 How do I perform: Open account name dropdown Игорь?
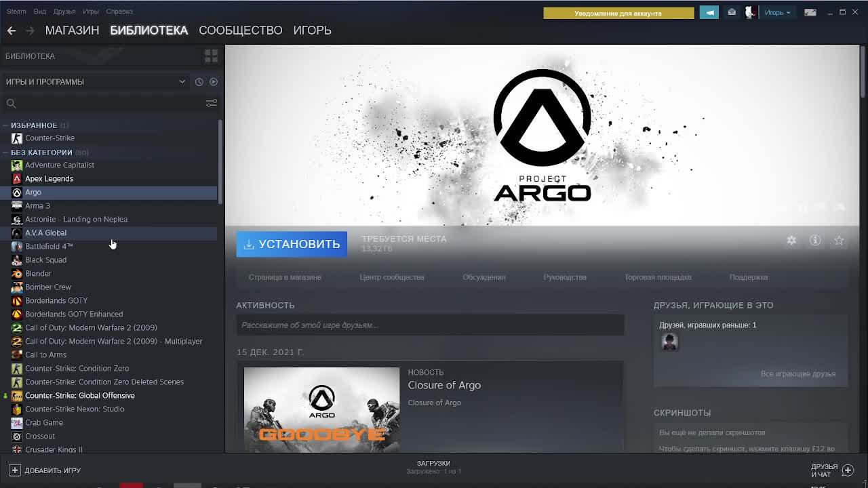point(777,12)
